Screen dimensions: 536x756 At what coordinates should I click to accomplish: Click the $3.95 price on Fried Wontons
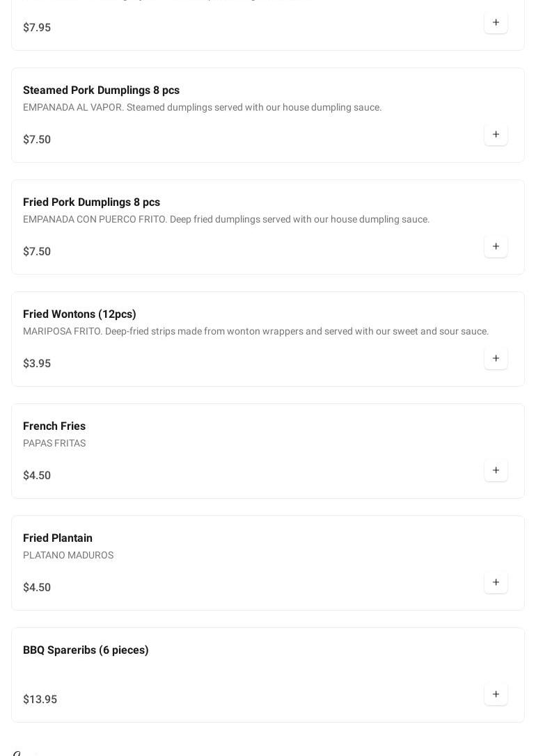pyautogui.click(x=37, y=364)
